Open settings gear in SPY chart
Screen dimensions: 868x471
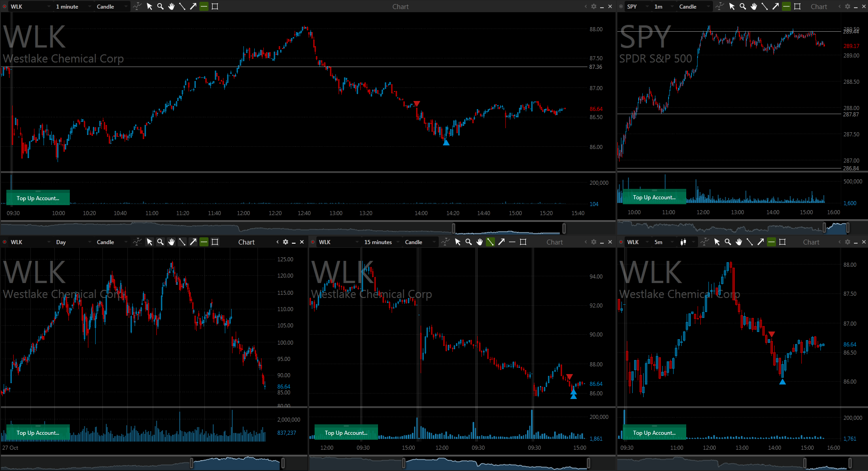pos(848,6)
